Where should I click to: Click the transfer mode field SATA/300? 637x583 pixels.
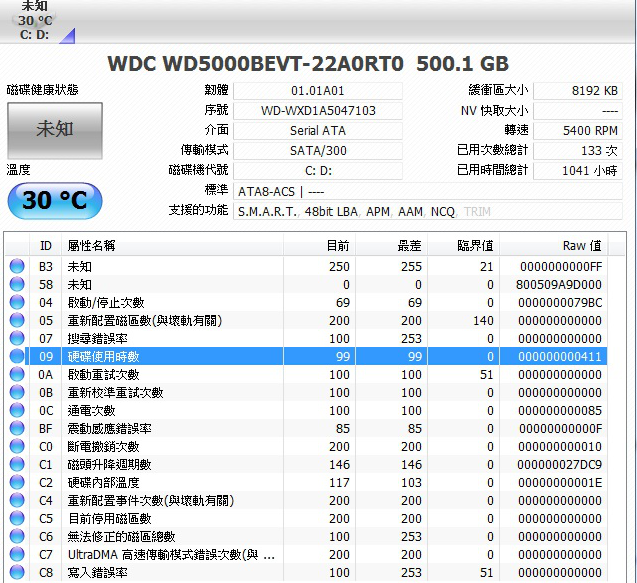tap(318, 151)
